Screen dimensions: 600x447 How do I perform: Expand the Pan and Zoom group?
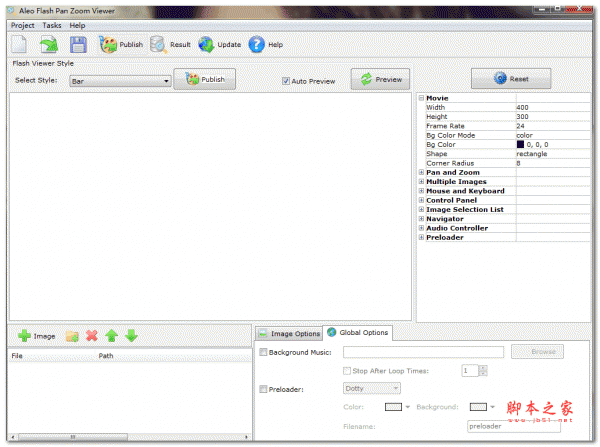[x=421, y=172]
